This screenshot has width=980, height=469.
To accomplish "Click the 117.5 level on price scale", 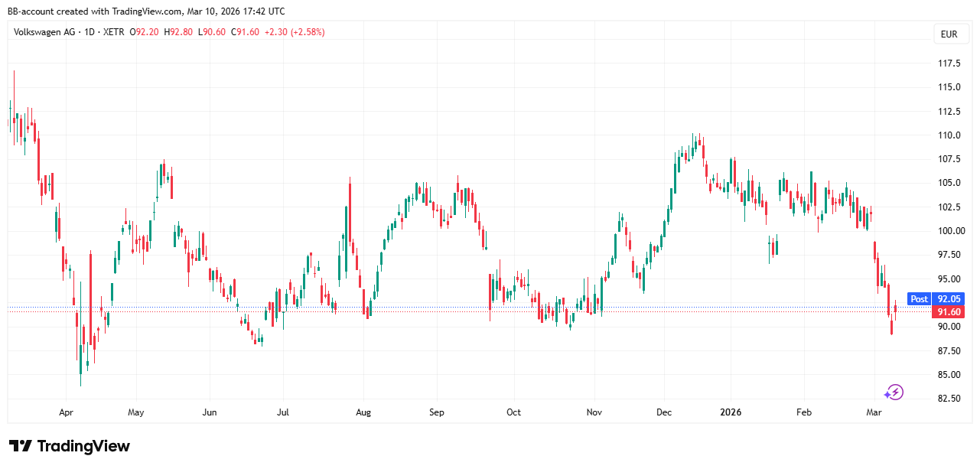I will (x=949, y=64).
